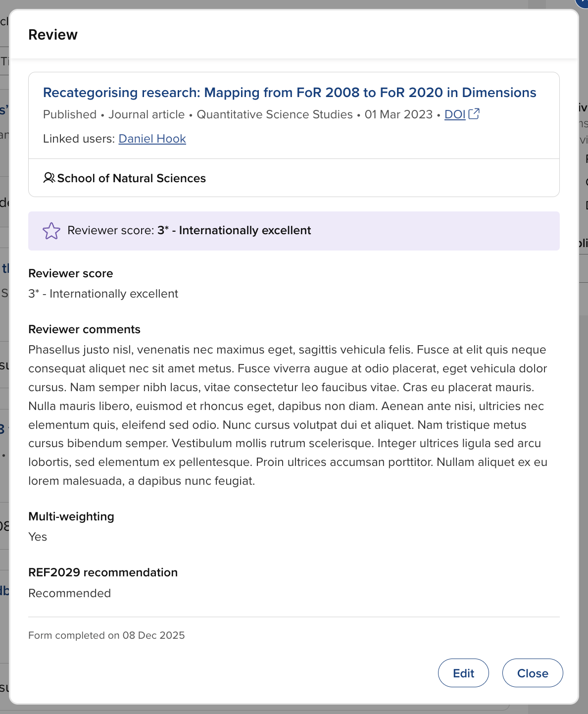This screenshot has width=588, height=714.
Task: Close the Review dialog
Action: pos(532,673)
